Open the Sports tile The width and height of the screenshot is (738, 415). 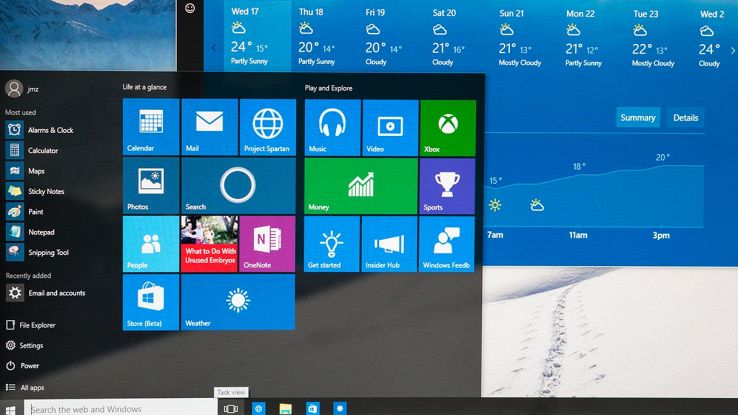[447, 186]
